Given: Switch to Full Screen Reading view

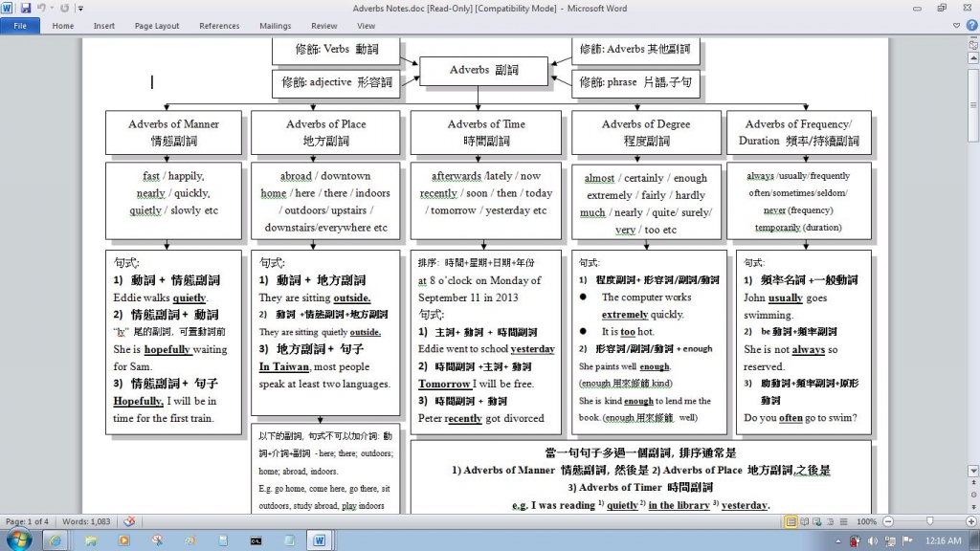Looking at the screenshot, I should pos(806,521).
